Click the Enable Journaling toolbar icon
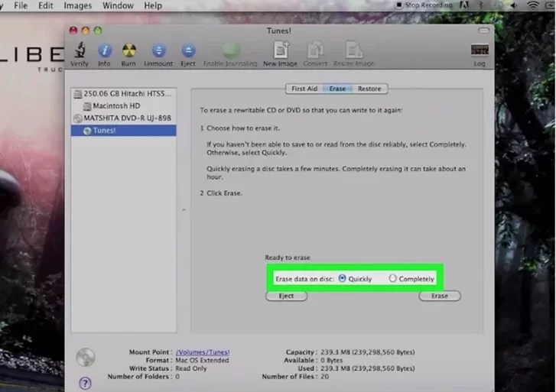 click(231, 50)
